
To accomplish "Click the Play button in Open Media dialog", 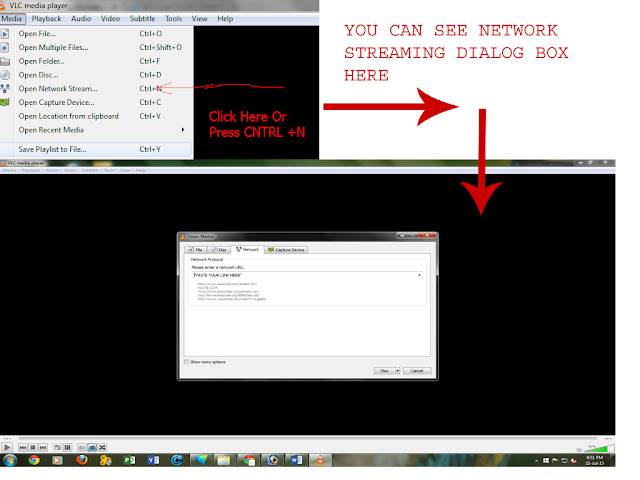I will [384, 371].
